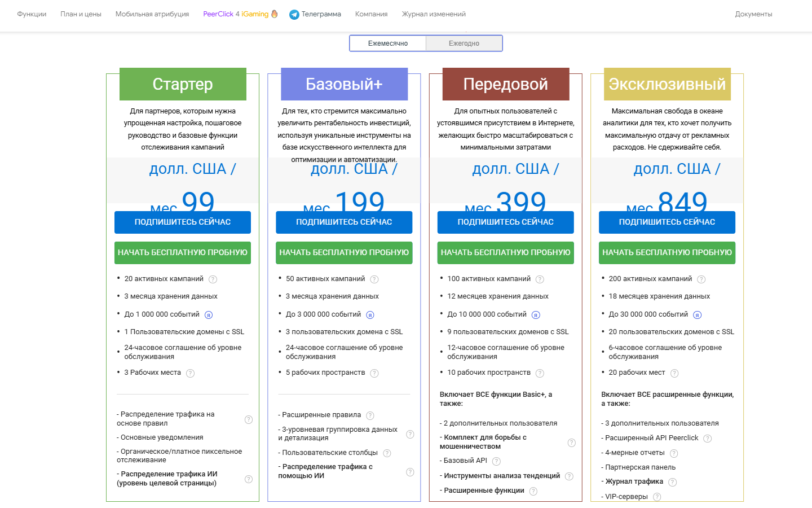Click ПОДПИШИТЕСЬ СЕЙЧАС under Базовый+ plan
The height and width of the screenshot is (508, 812).
click(344, 222)
